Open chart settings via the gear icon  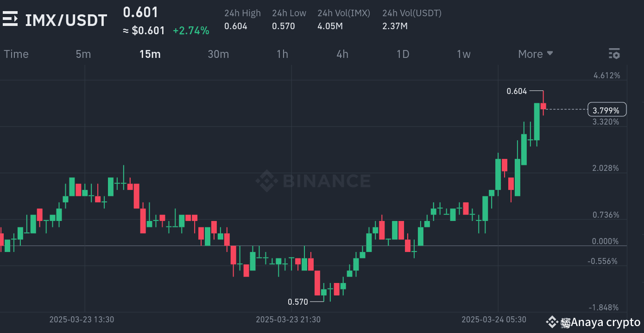pyautogui.click(x=614, y=54)
